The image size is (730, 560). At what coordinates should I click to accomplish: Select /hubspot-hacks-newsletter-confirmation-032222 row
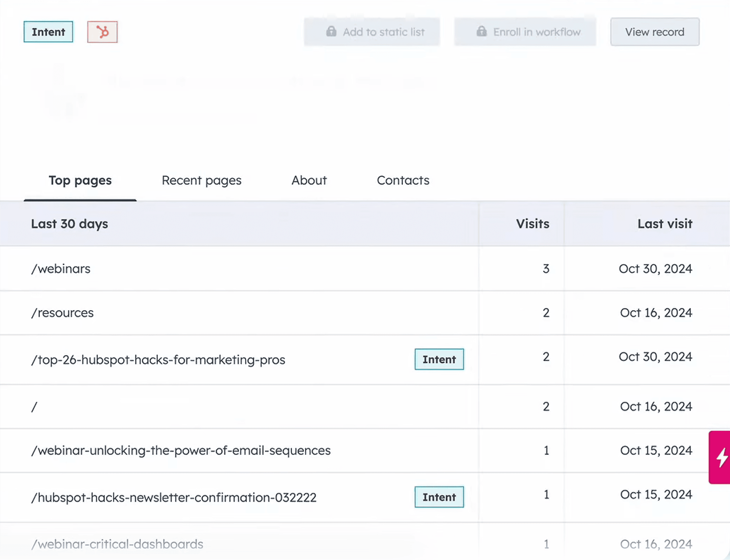point(365,497)
